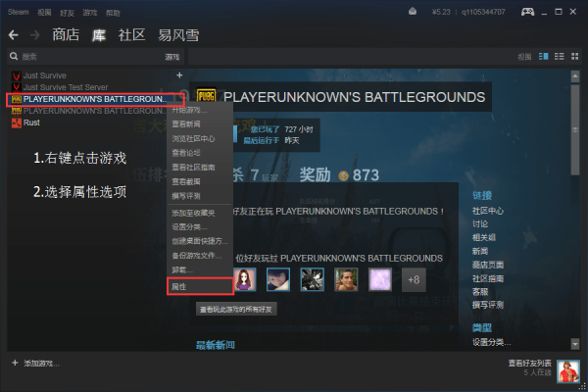Open the cartoon woman friend avatar
This screenshot has width=588, height=392.
point(244,279)
